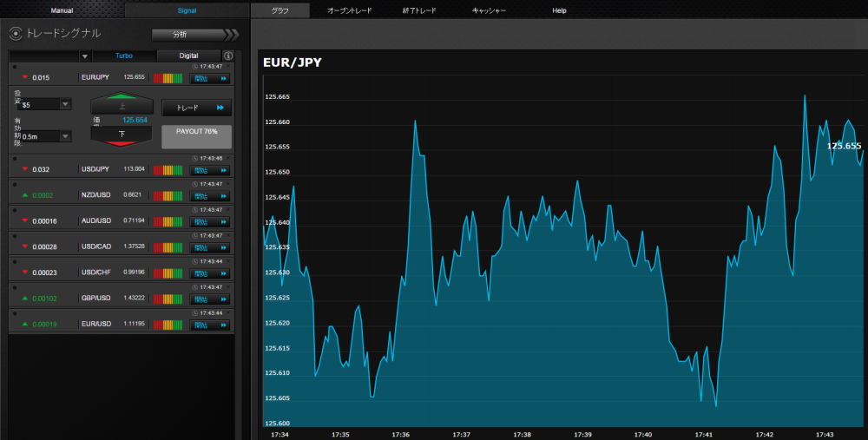
Task: Toggle the status dot on USD/JPY row
Action: click(15, 159)
